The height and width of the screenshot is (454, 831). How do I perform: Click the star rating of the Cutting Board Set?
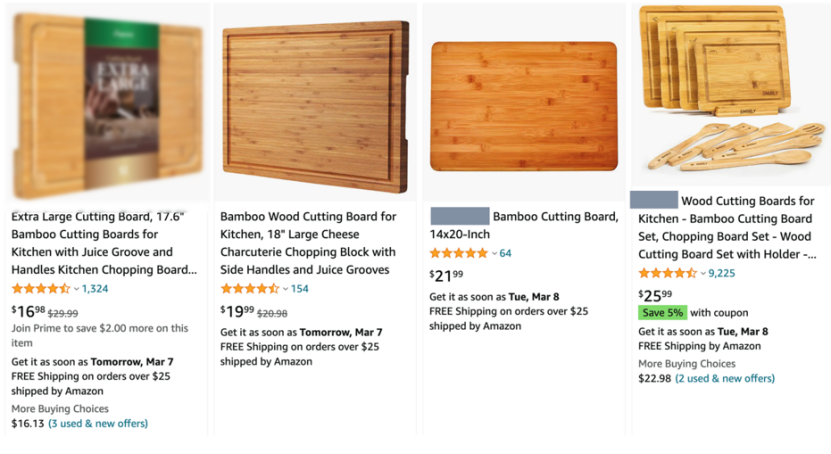coord(667,273)
